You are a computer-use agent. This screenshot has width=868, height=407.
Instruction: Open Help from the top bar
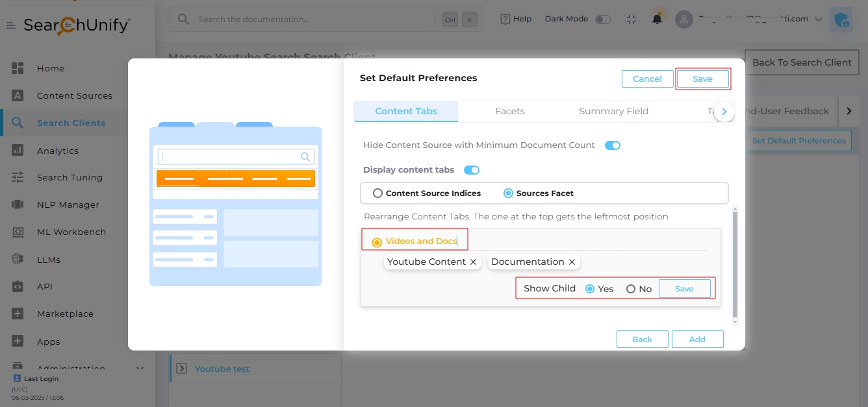pyautogui.click(x=516, y=19)
